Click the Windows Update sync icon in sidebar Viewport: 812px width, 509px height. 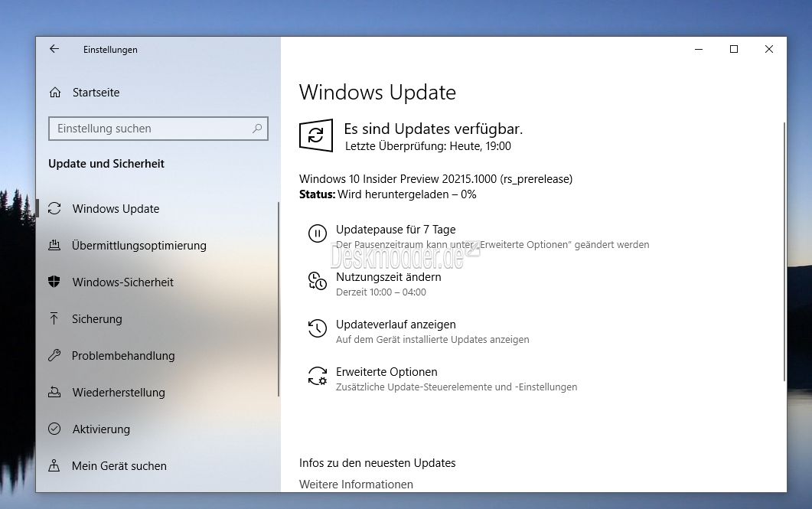click(x=54, y=209)
